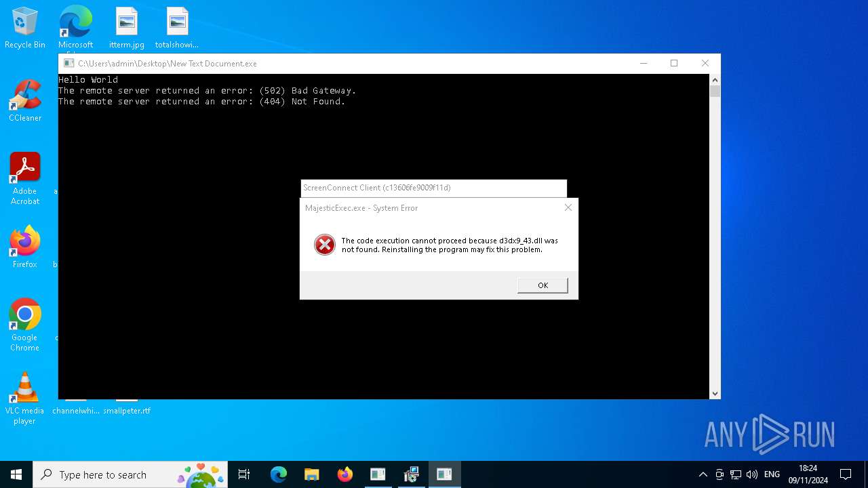Select the totalshowi... desktop image file
This screenshot has height=488, width=868.
[x=177, y=28]
